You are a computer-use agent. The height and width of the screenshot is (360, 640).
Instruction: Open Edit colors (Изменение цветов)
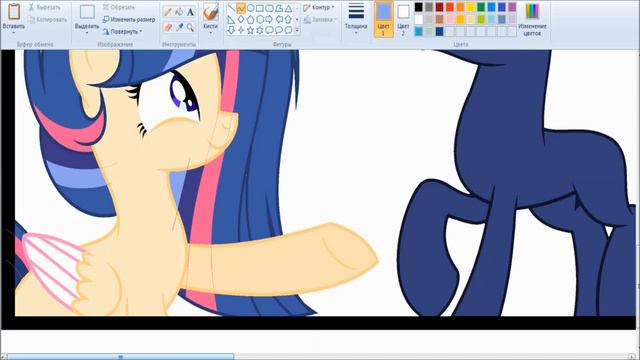pos(532,19)
